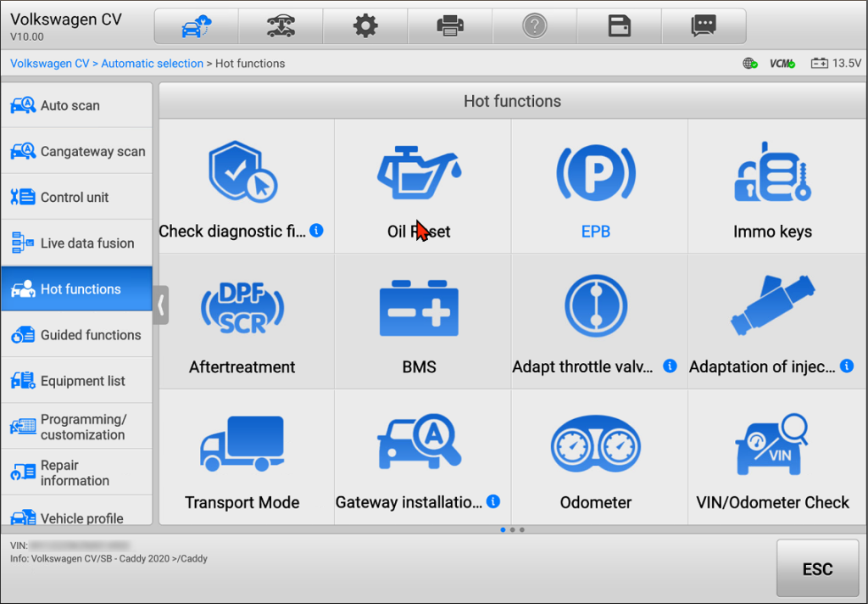The height and width of the screenshot is (604, 868).
Task: Open Repair information sidebar item
Action: pyautogui.click(x=76, y=473)
